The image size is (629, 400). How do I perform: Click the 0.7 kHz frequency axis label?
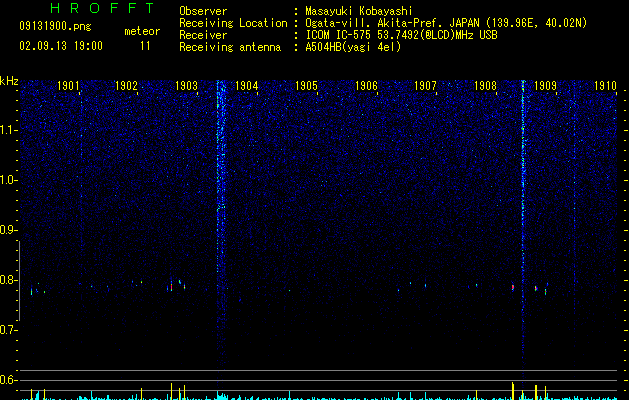[x=8, y=330]
